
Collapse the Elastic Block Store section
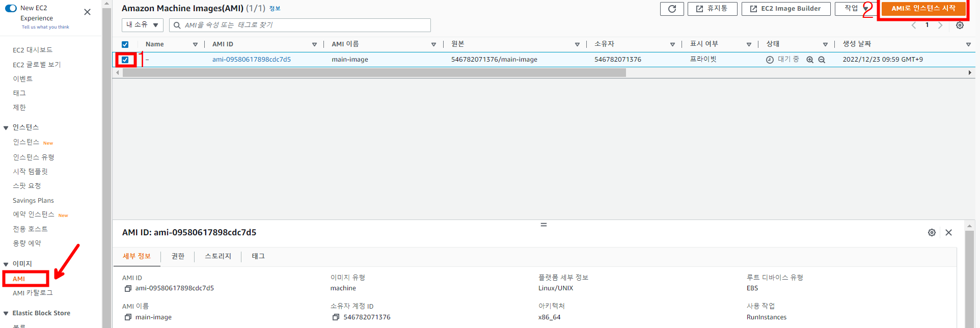[6, 314]
